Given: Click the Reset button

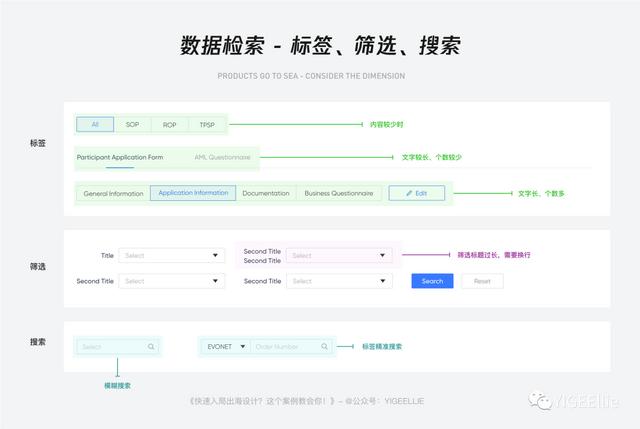Looking at the screenshot, I should [x=482, y=281].
